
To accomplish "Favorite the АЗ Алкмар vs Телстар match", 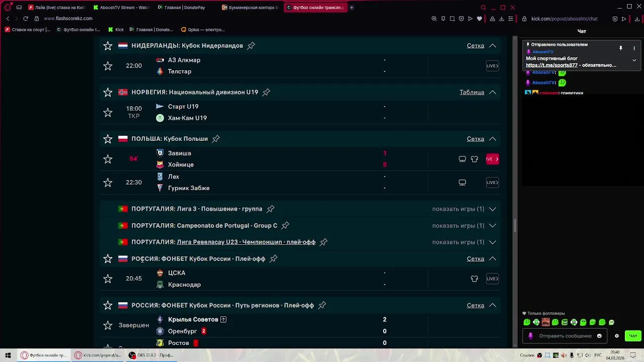I will point(108,66).
